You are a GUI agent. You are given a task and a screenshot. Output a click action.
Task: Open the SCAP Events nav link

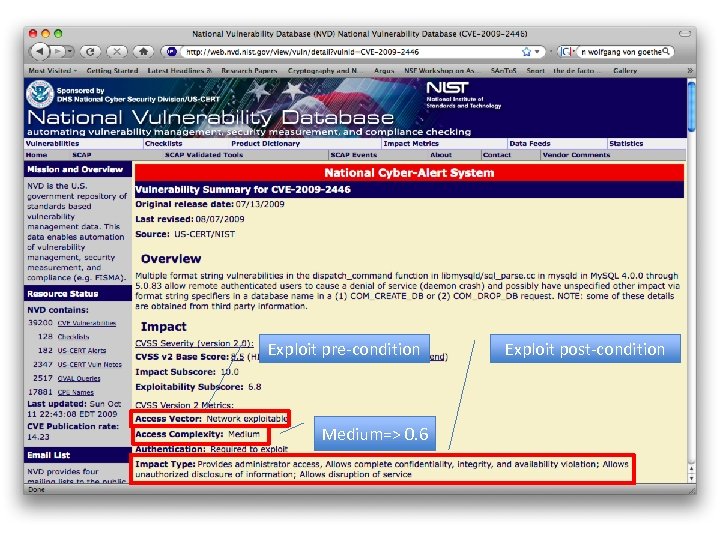[x=354, y=155]
